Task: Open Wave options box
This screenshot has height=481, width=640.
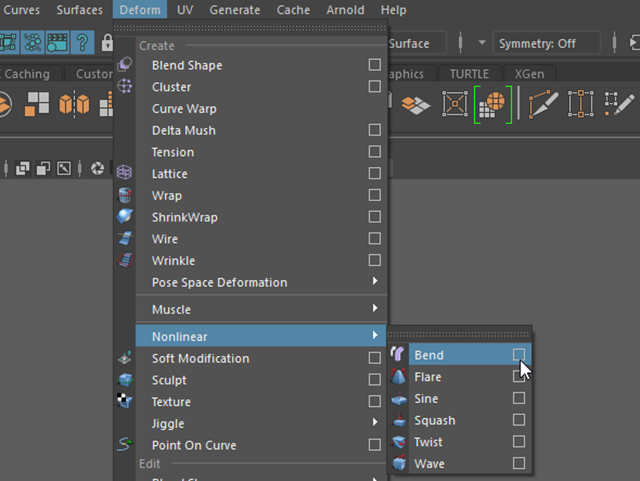Action: click(x=519, y=463)
